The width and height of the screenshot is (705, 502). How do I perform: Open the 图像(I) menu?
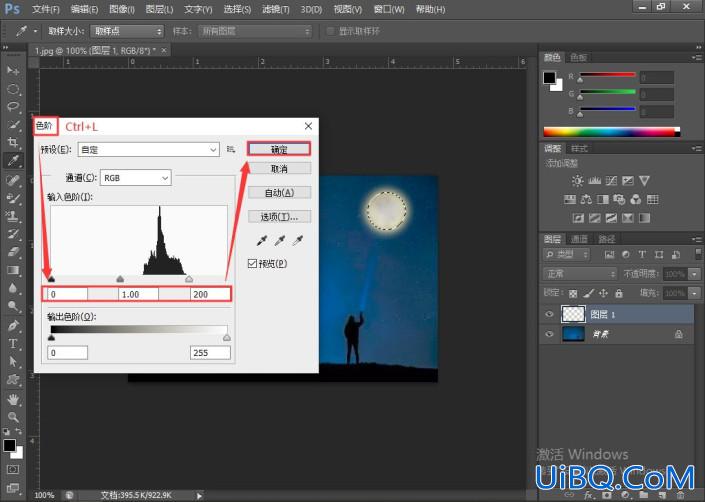pyautogui.click(x=122, y=9)
